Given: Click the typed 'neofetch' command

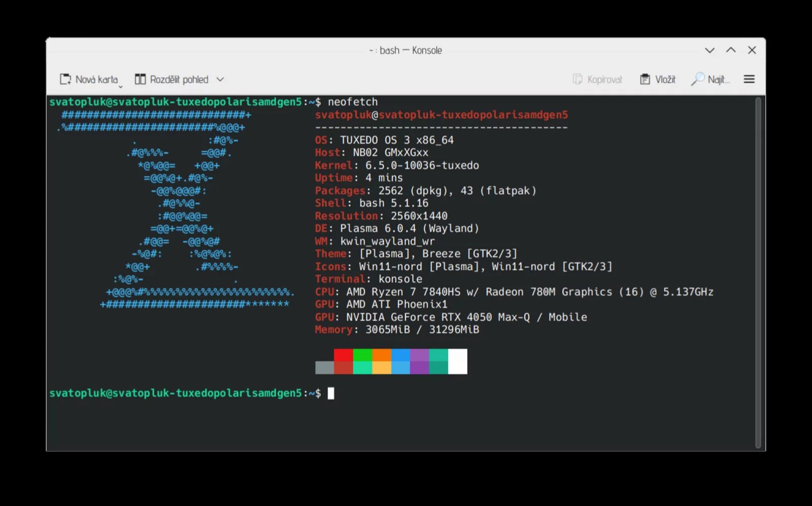Looking at the screenshot, I should point(353,102).
